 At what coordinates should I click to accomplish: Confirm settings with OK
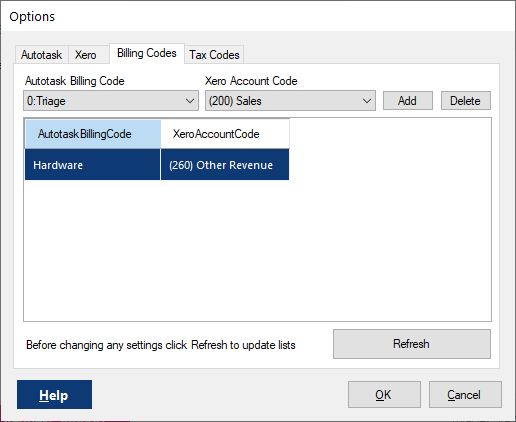point(384,395)
